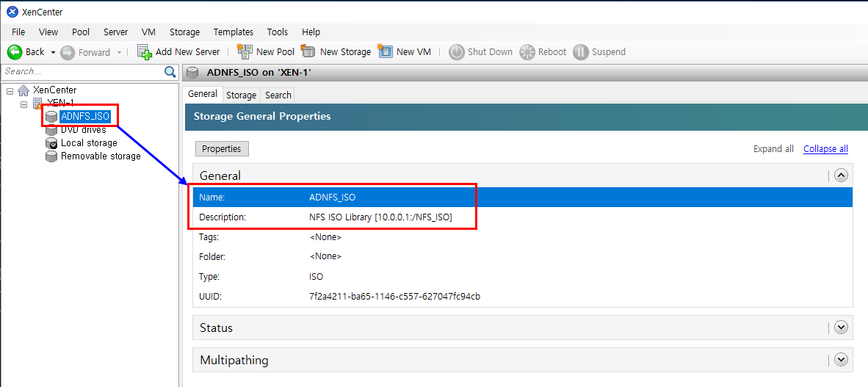The height and width of the screenshot is (387, 868).
Task: Click the Collapse all link
Action: click(x=825, y=149)
